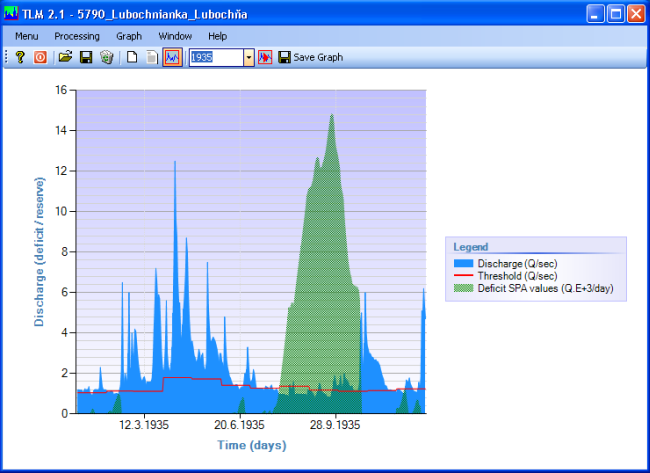Click the Legend title
650x473 pixels.
(x=471, y=247)
